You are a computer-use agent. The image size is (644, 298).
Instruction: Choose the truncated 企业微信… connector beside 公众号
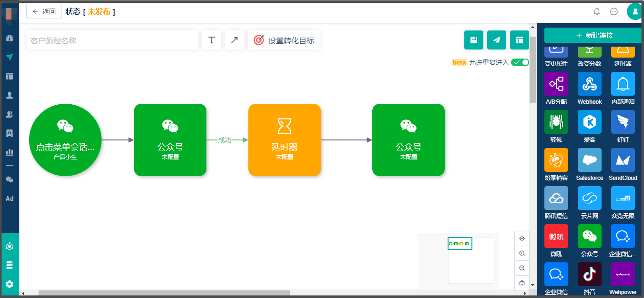pos(623,241)
